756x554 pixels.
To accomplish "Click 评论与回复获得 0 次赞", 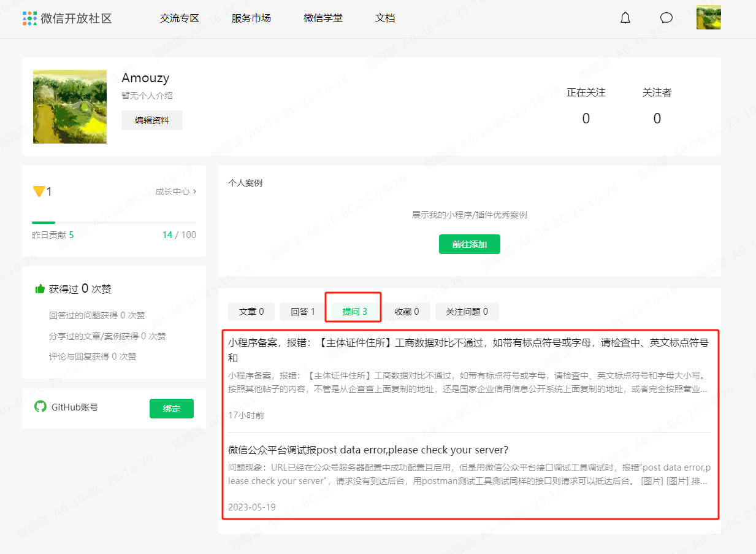I will click(x=93, y=356).
